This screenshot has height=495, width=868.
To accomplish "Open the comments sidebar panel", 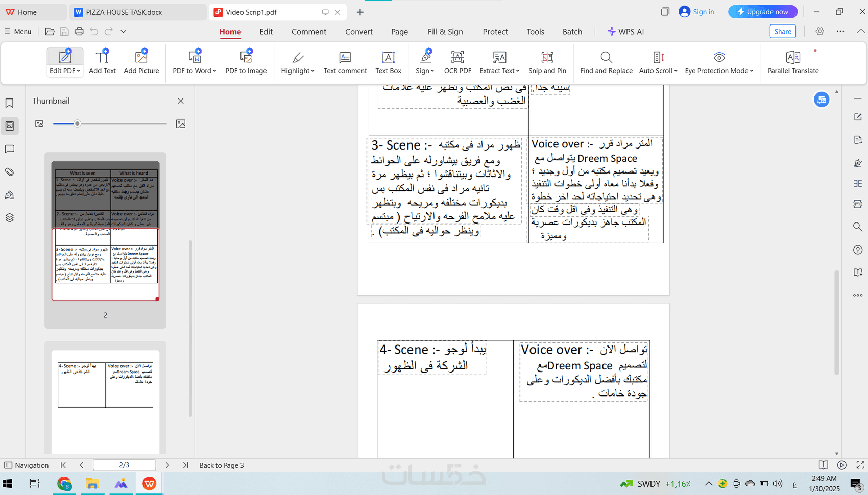I will click(9, 149).
